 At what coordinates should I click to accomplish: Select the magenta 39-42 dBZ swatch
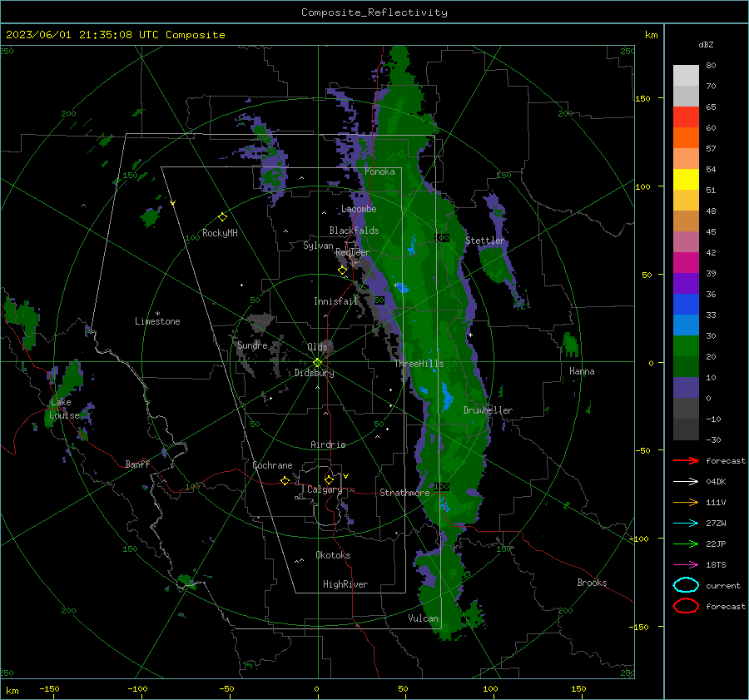pos(686,263)
